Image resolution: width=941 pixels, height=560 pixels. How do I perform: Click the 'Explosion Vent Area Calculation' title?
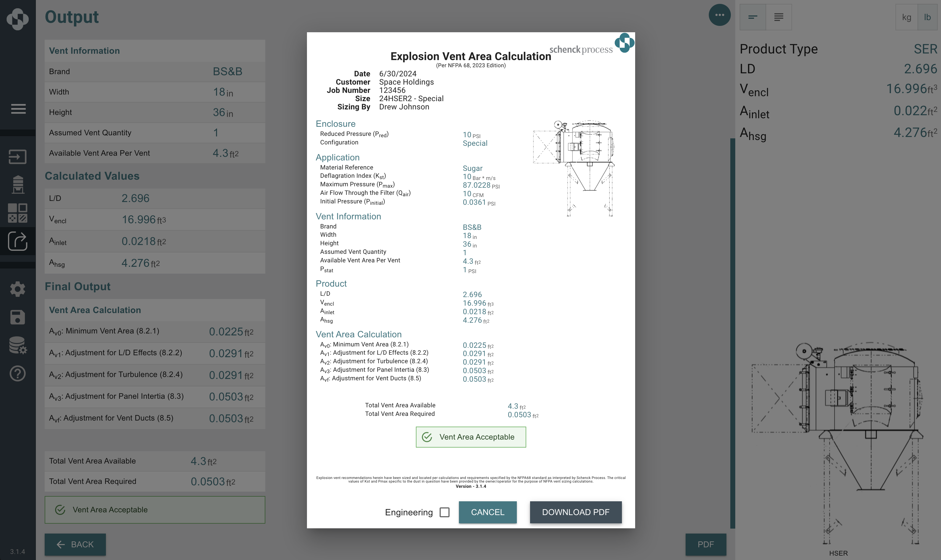[470, 56]
